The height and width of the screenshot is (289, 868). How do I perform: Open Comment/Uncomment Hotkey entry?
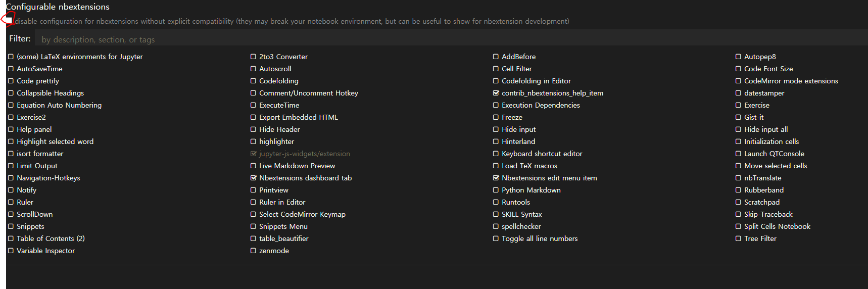point(309,93)
